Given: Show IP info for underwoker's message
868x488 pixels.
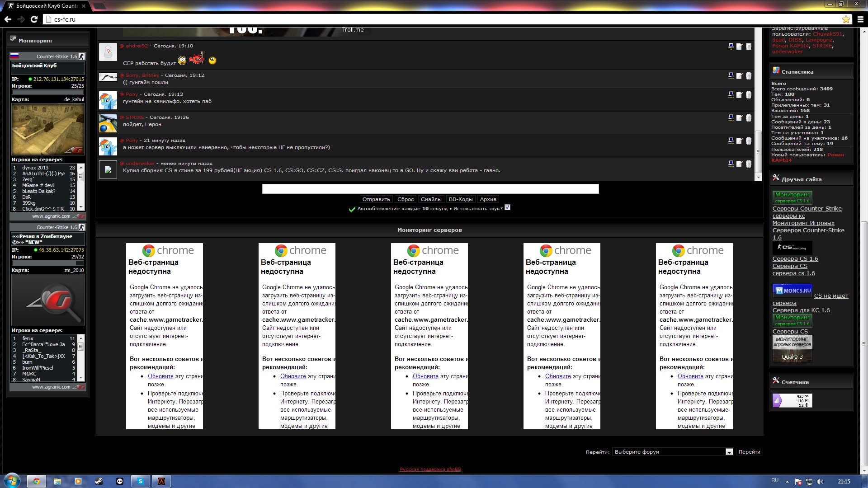Looking at the screenshot, I should pos(731,164).
